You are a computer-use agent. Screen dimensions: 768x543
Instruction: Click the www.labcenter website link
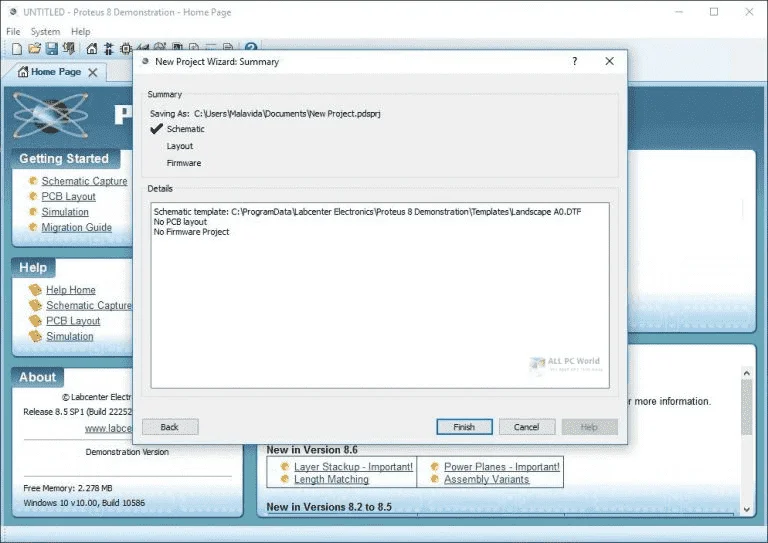(108, 428)
